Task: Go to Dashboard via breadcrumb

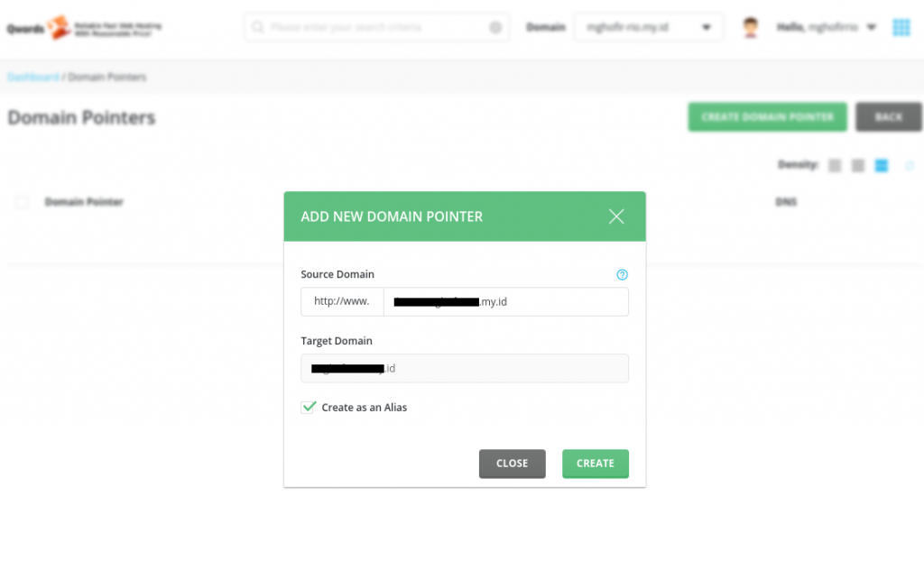Action: 32,78
